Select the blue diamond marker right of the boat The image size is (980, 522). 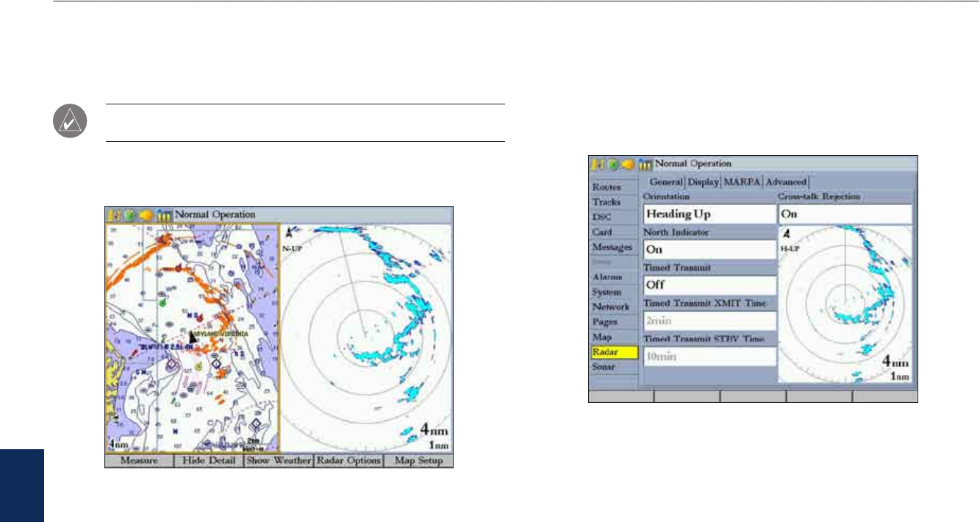[217, 363]
